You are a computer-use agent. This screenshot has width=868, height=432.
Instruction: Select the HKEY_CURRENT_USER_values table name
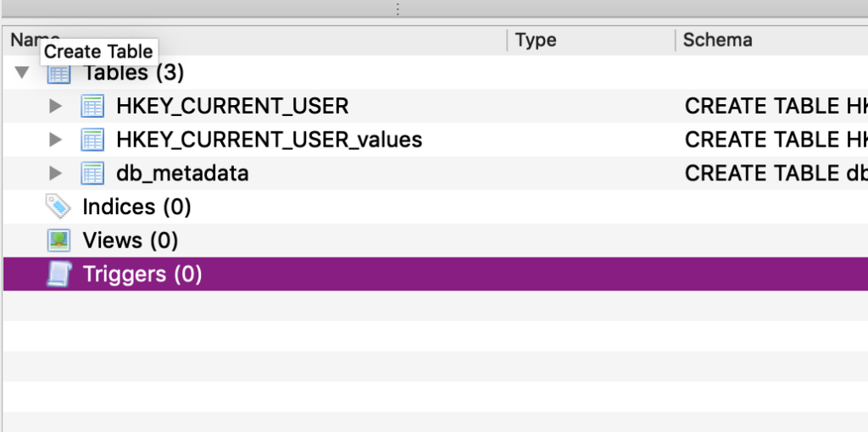[269, 140]
